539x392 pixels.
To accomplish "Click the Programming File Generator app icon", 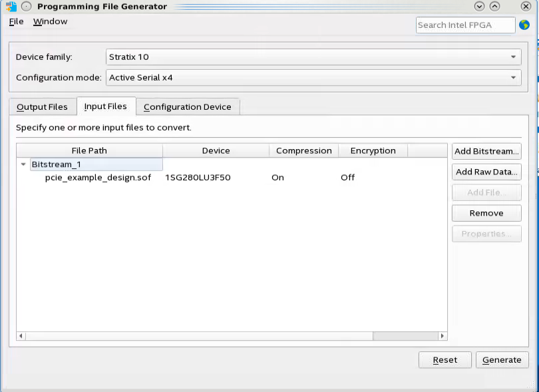I will [x=11, y=6].
